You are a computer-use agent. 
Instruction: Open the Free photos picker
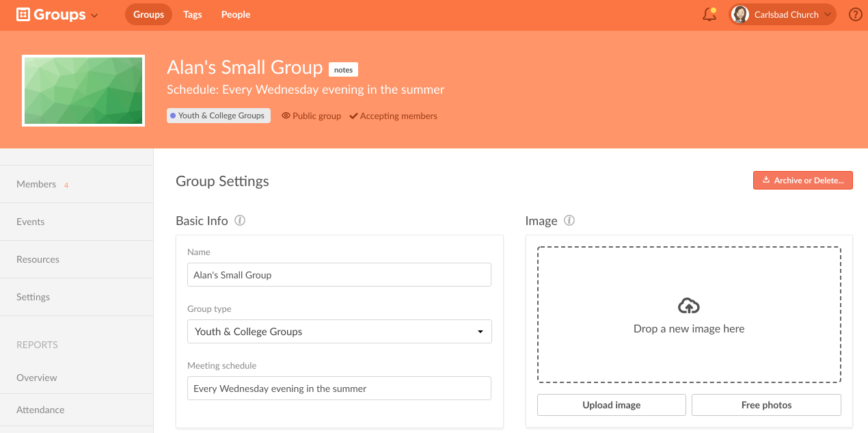(766, 405)
